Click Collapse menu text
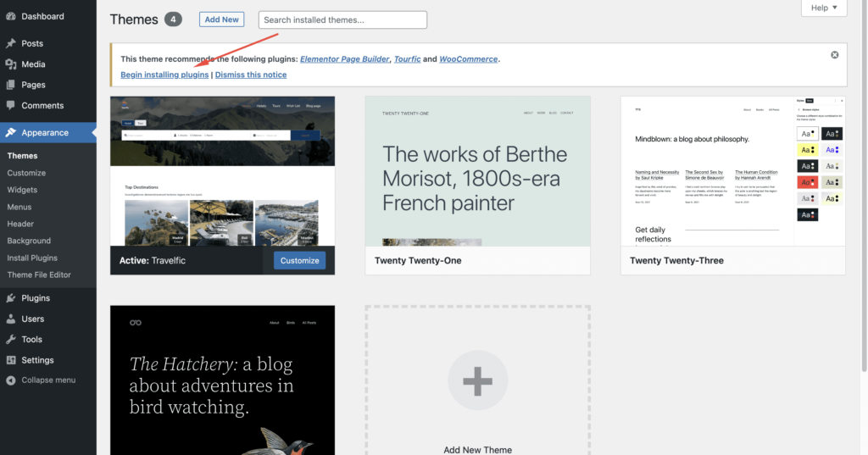Screen dimensions: 868x455 tap(48, 380)
